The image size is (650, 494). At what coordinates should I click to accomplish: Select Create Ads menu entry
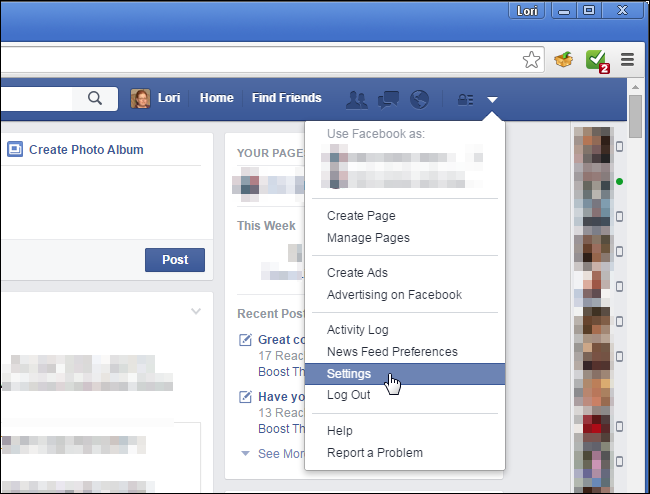357,273
